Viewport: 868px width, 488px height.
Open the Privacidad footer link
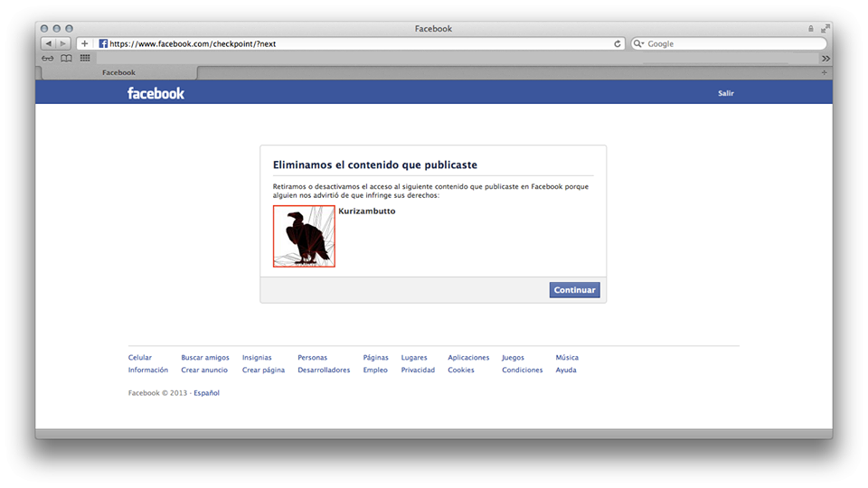click(418, 370)
